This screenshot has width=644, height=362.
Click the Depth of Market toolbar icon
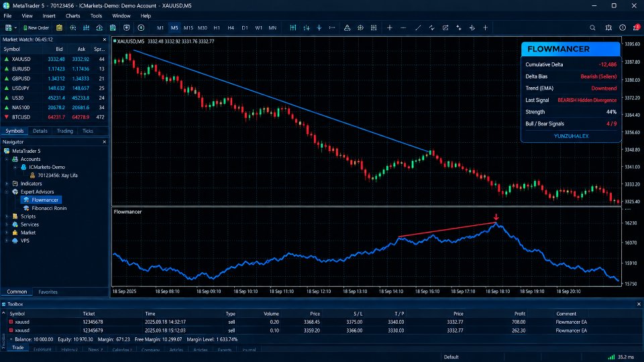[x=87, y=28]
